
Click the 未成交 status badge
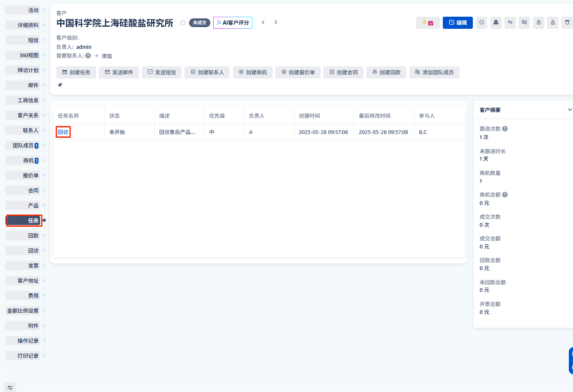199,23
